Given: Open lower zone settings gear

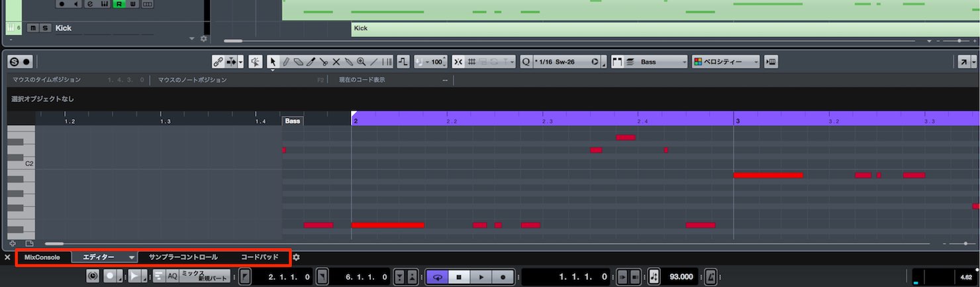Looking at the screenshot, I should [296, 257].
